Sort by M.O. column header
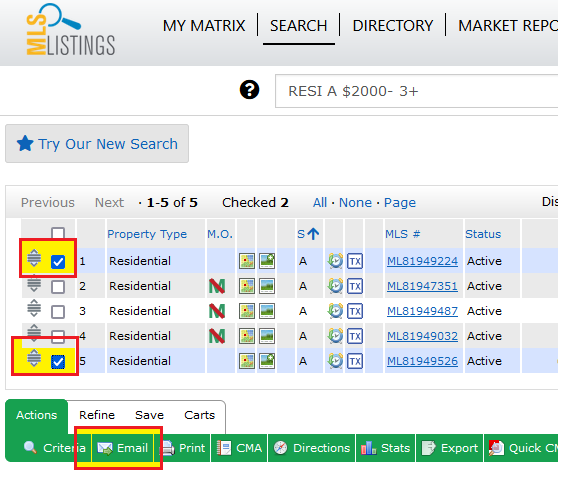 click(220, 234)
